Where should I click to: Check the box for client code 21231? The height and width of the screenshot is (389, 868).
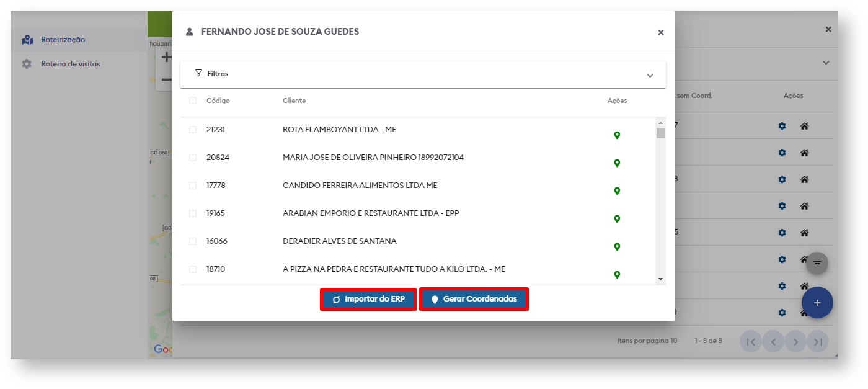click(193, 130)
